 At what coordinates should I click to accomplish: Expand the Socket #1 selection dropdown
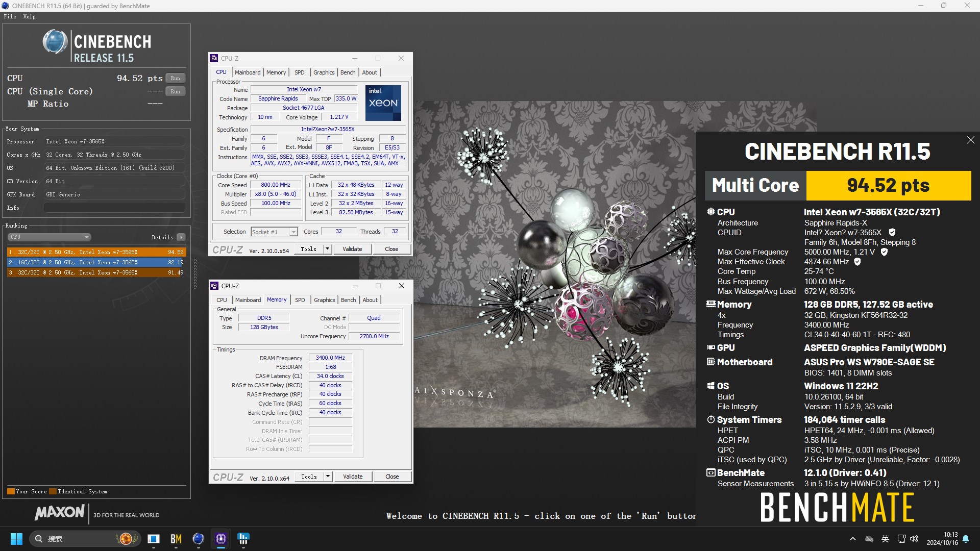click(293, 232)
